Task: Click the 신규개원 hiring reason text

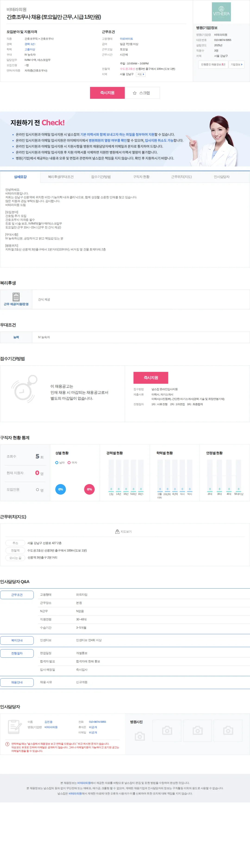Action: point(81,682)
